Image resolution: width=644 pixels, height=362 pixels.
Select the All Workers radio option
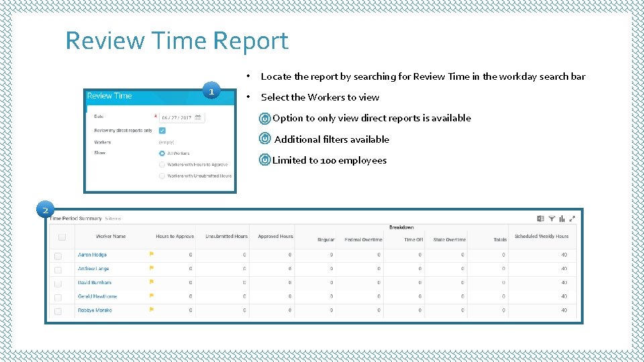click(162, 153)
